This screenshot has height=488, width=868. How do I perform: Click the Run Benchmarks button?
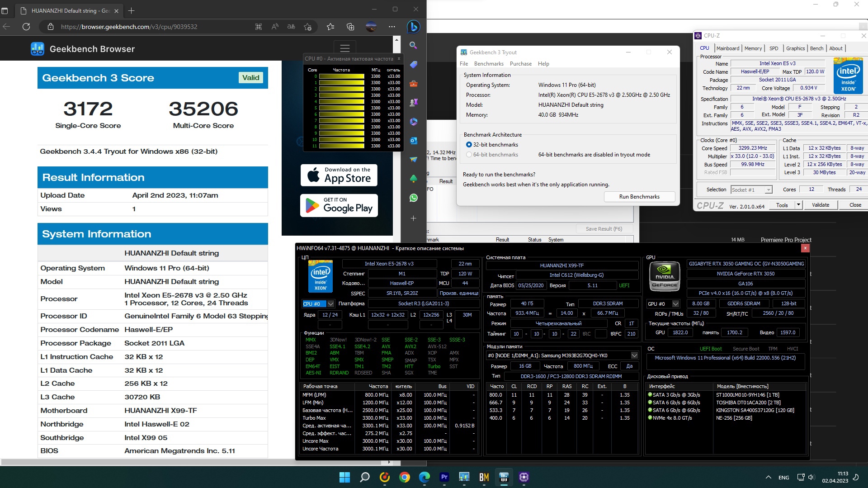click(639, 197)
